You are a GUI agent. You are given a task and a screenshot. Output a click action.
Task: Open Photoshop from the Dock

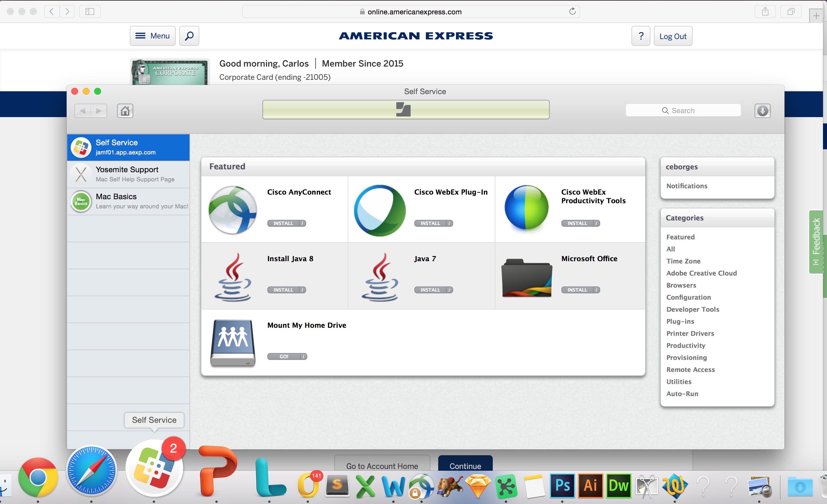point(562,486)
